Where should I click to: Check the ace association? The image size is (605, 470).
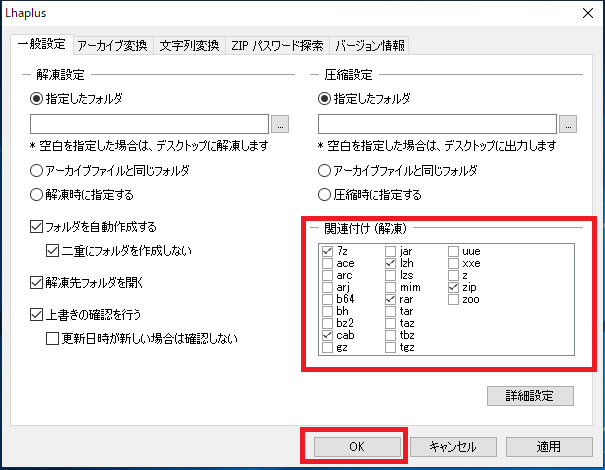point(327,263)
